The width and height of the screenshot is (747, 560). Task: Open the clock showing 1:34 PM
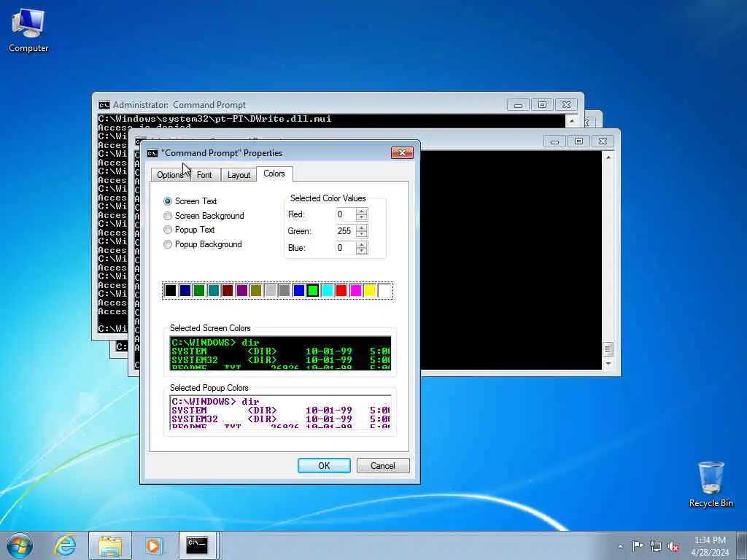click(710, 546)
